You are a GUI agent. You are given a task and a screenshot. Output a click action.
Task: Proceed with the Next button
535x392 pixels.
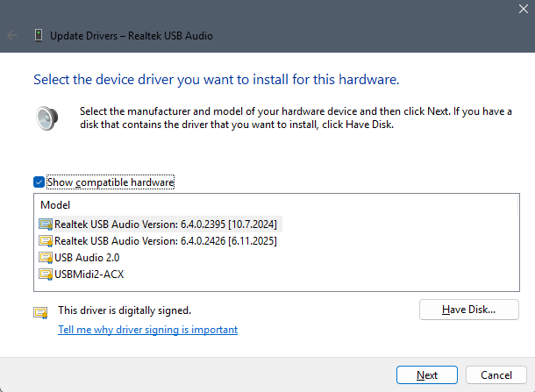[427, 375]
